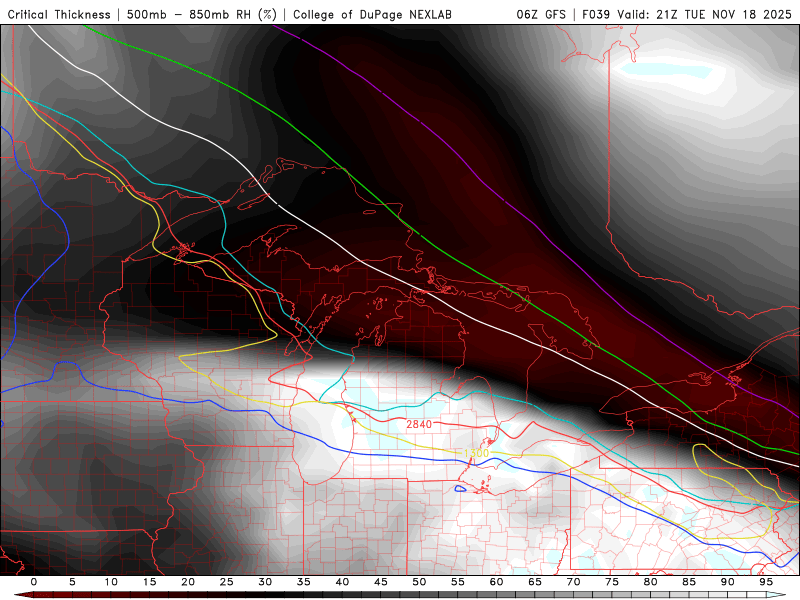The width and height of the screenshot is (800, 600).
Task: Click the "30" colorbar scale label
Action: (x=265, y=582)
